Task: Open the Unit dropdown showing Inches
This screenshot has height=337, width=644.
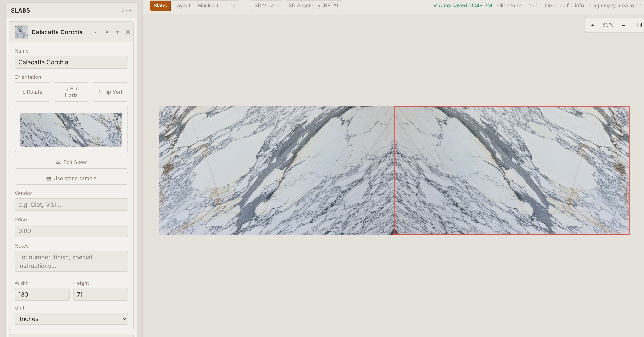Action: (x=71, y=319)
